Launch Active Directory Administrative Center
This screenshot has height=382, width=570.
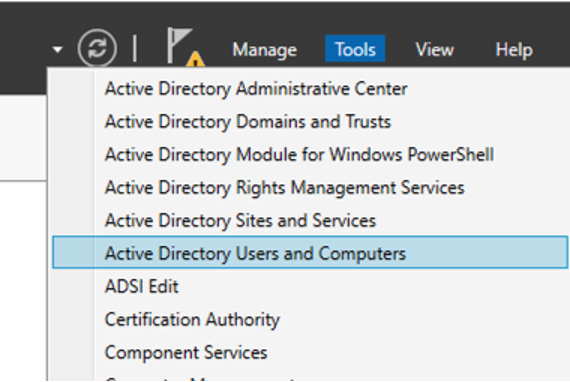click(310, 89)
